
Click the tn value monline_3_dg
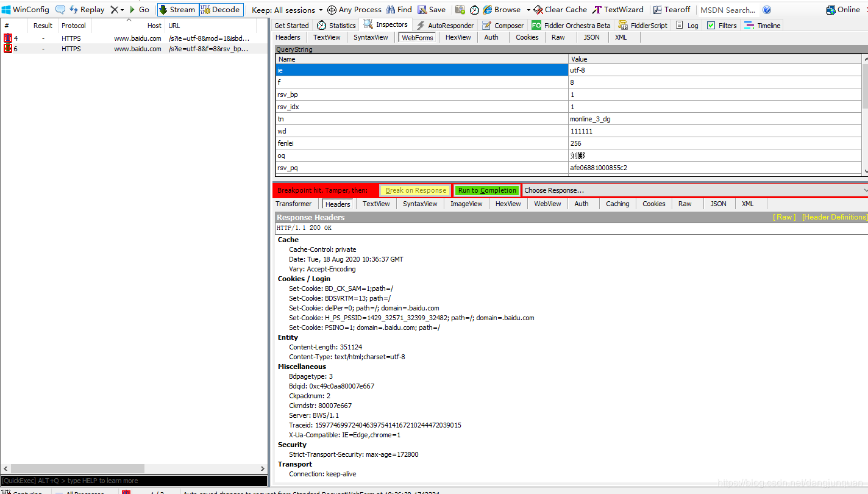coord(590,119)
